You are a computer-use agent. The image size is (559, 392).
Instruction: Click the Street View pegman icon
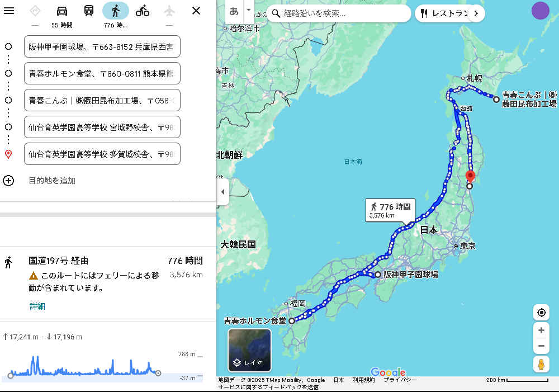click(541, 364)
